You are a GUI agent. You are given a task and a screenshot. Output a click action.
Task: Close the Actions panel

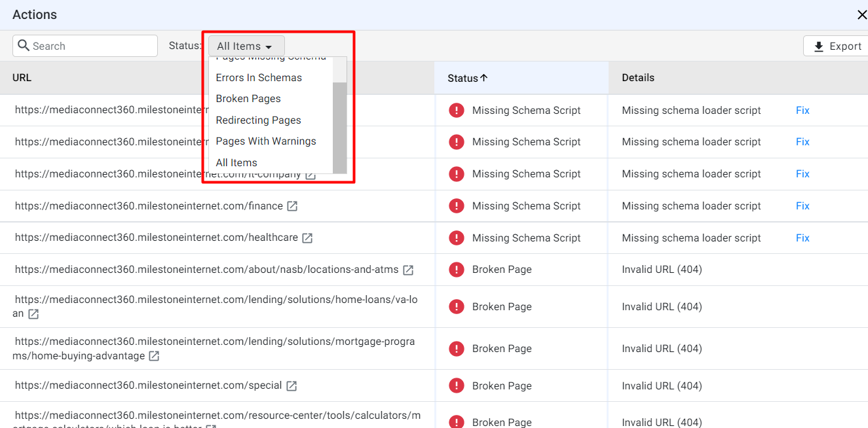[x=861, y=14]
